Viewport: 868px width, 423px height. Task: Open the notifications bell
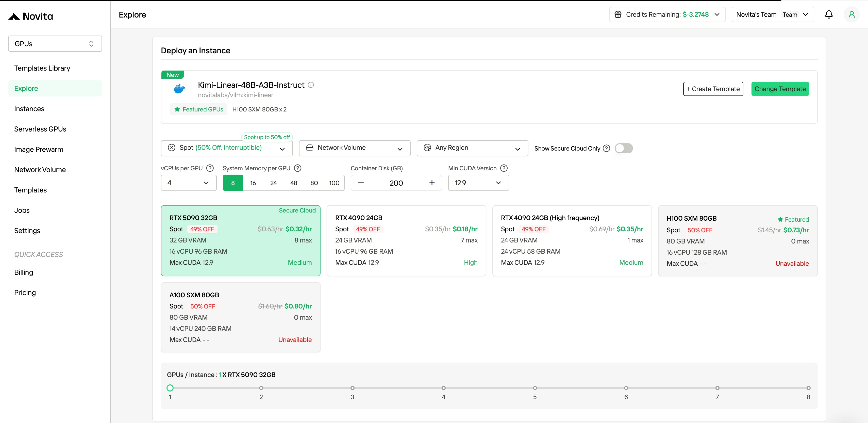coord(829,14)
